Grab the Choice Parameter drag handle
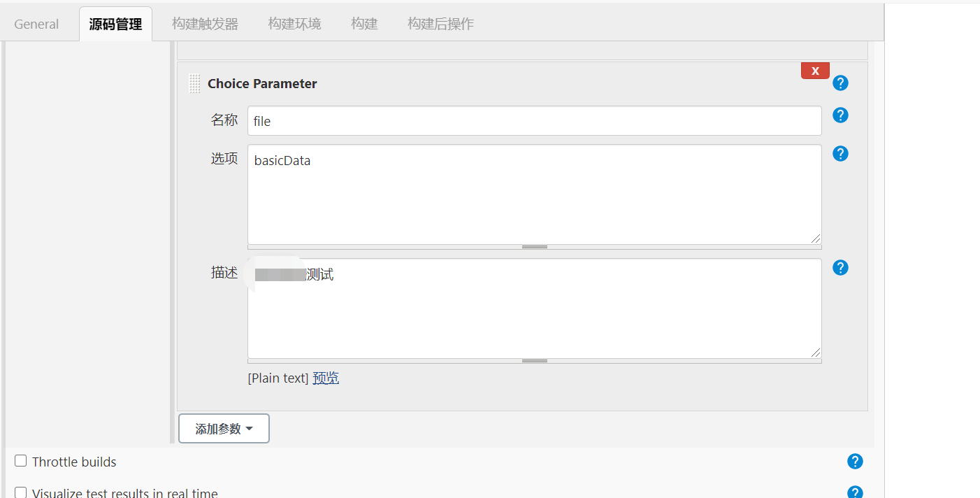The height and width of the screenshot is (498, 980). tap(195, 84)
